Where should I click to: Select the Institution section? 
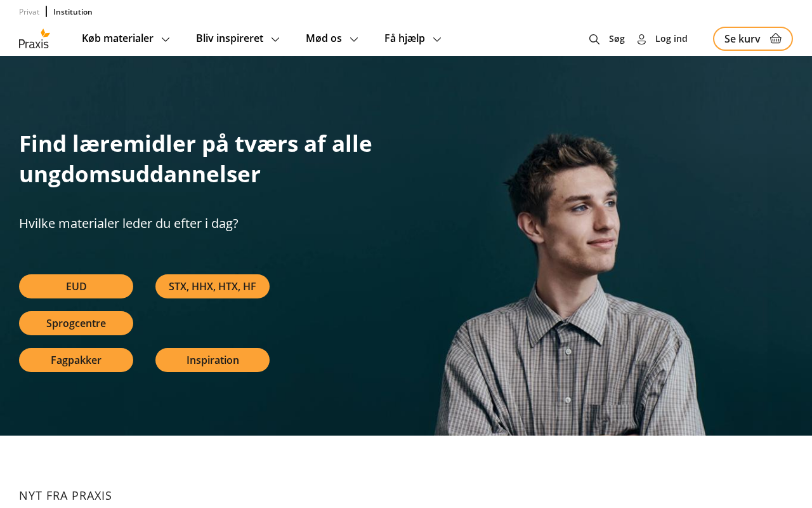point(73,11)
